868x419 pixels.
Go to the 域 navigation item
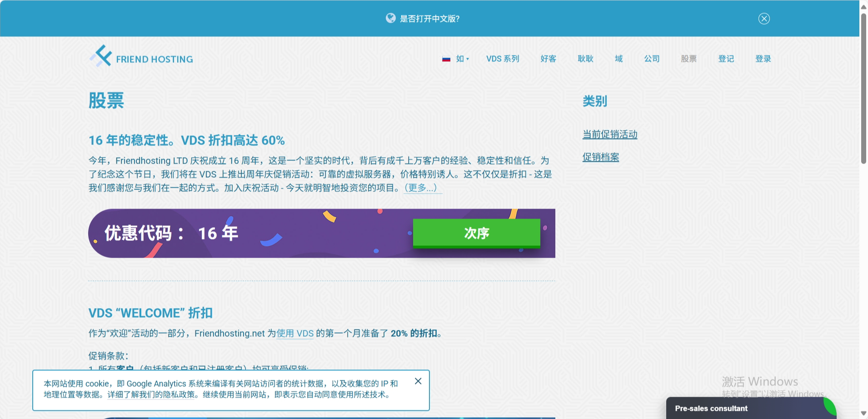point(619,59)
